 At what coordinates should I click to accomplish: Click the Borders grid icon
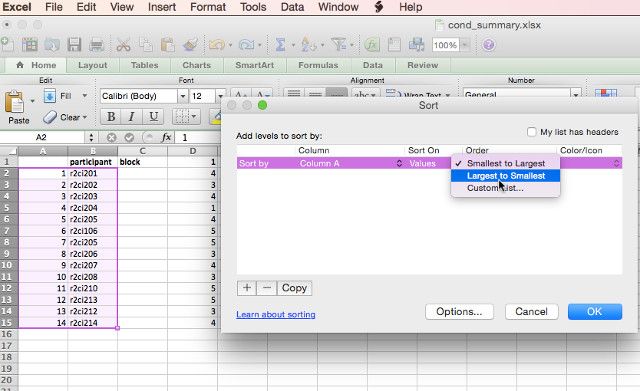182,117
